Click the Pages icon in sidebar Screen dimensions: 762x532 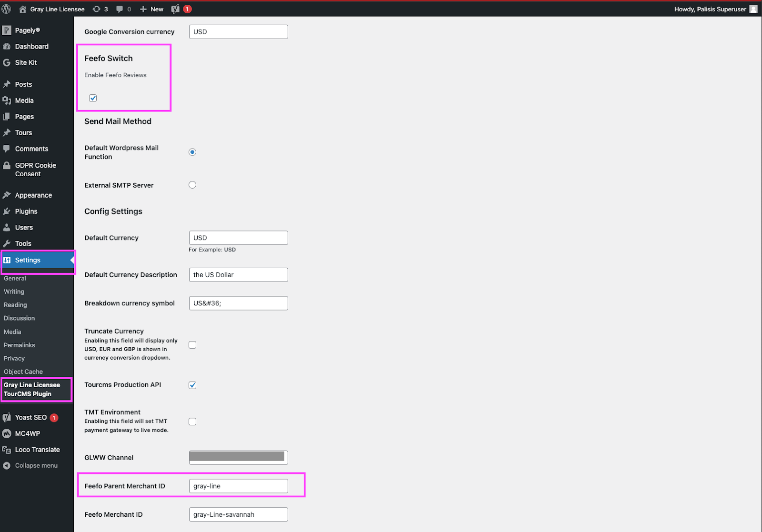click(x=7, y=117)
